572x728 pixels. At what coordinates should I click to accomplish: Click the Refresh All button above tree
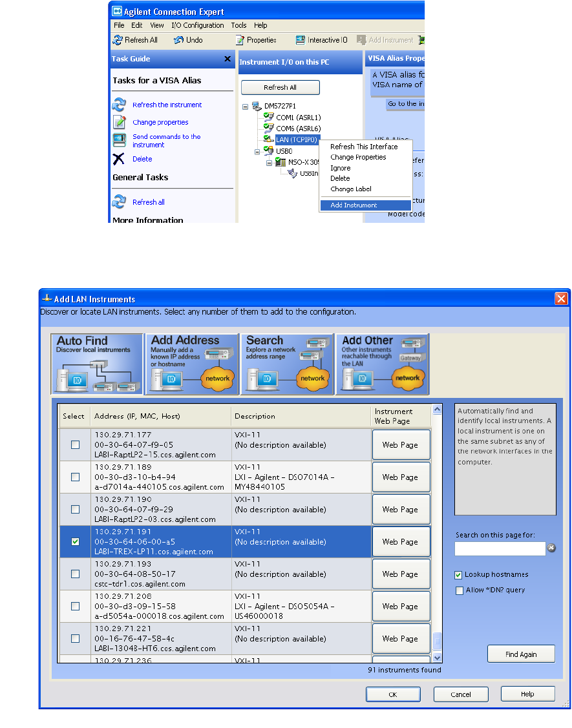click(281, 87)
